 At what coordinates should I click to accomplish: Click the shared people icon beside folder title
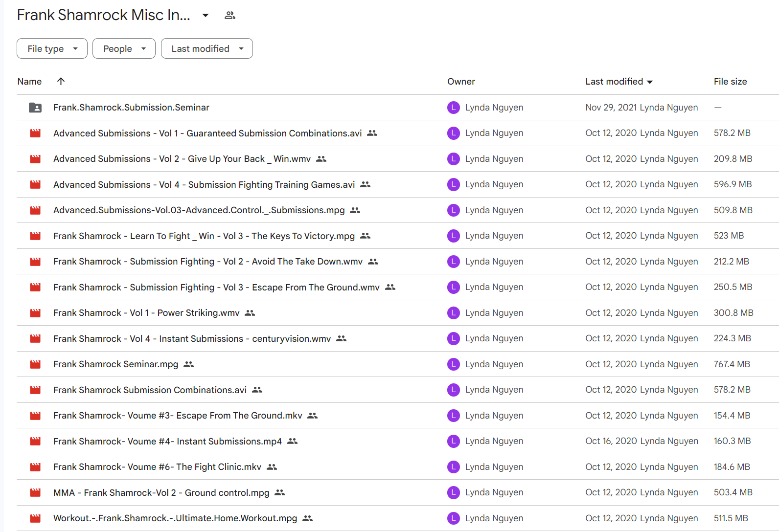[230, 15]
